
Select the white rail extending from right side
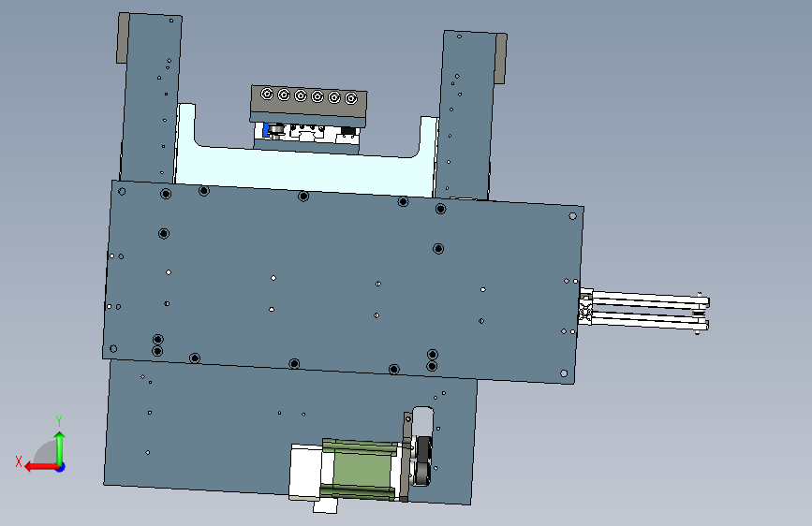click(645, 311)
